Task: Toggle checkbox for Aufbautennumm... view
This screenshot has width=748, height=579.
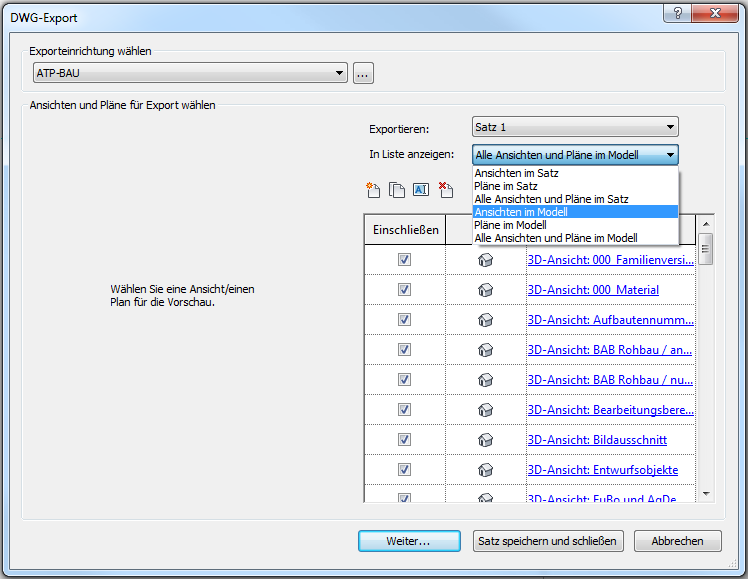Action: (x=405, y=320)
